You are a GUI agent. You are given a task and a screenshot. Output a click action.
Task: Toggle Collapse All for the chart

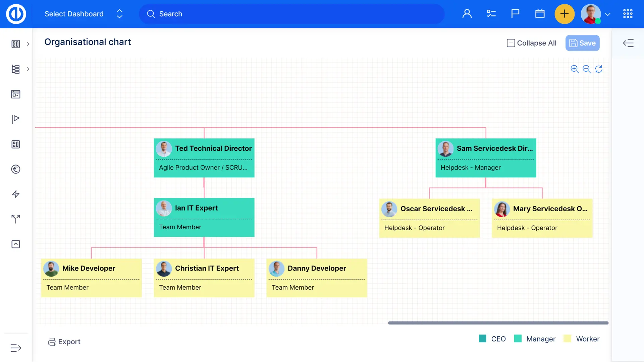[531, 43]
